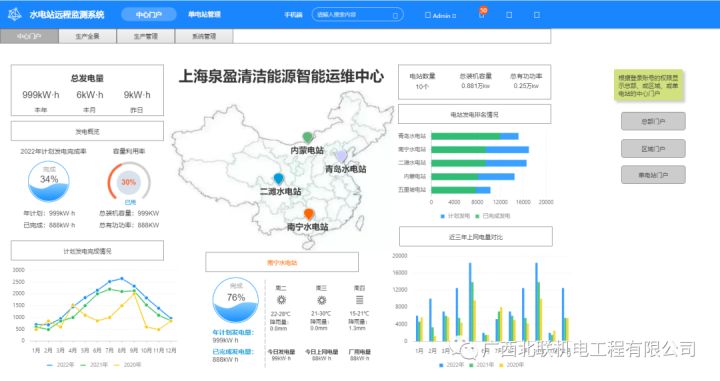Image resolution: width=720 pixels, height=381 pixels.
Task: Select the green 内蒙电站 map marker
Action: point(308,137)
